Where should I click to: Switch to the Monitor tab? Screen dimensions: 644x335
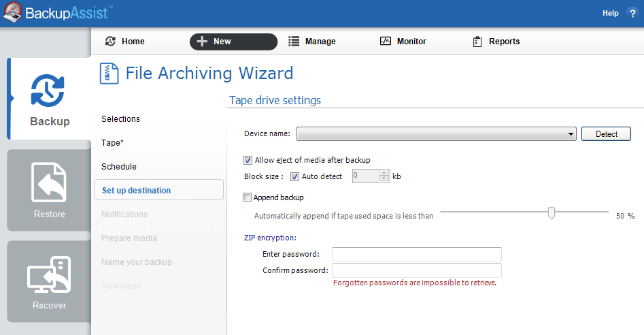403,42
